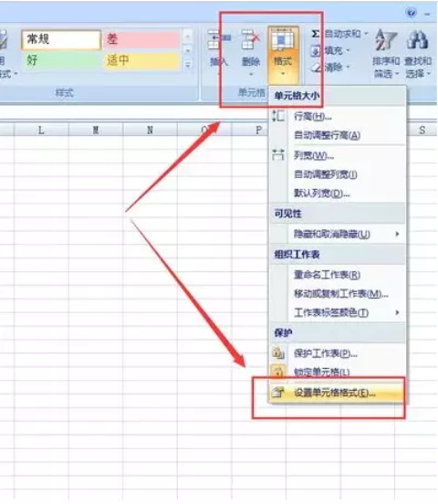The width and height of the screenshot is (438, 504).
Task: Choose Protect Sheet (保护工作表(P)...)
Action: click(338, 353)
